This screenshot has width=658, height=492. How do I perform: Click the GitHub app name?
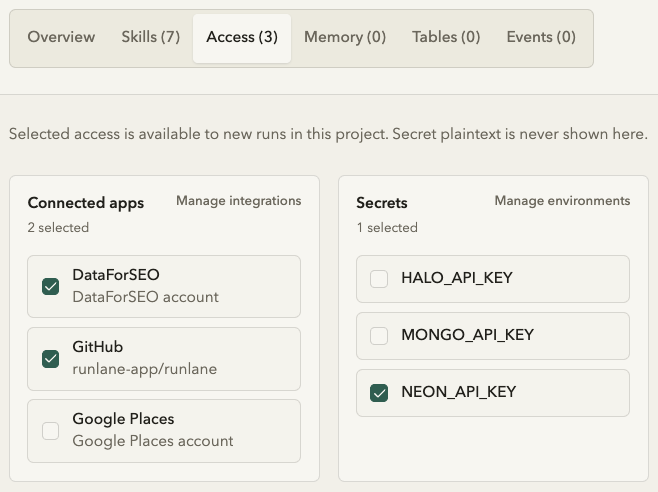97,347
